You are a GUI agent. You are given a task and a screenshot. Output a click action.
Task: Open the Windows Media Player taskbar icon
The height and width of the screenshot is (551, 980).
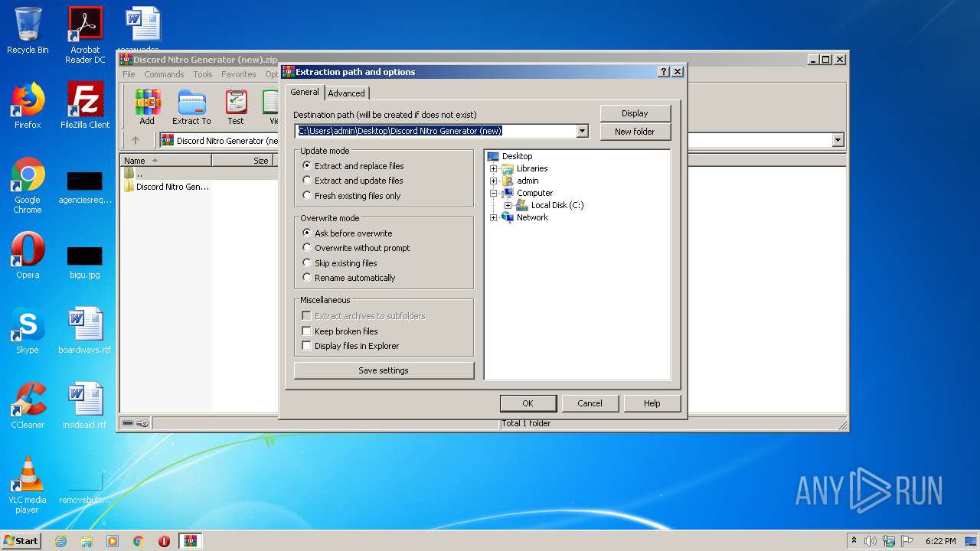coord(113,541)
